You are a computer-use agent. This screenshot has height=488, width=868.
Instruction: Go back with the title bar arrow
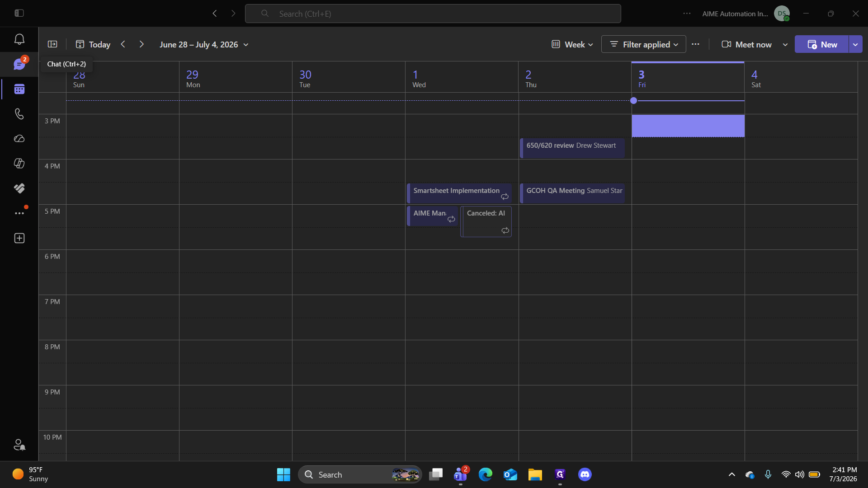coord(215,14)
